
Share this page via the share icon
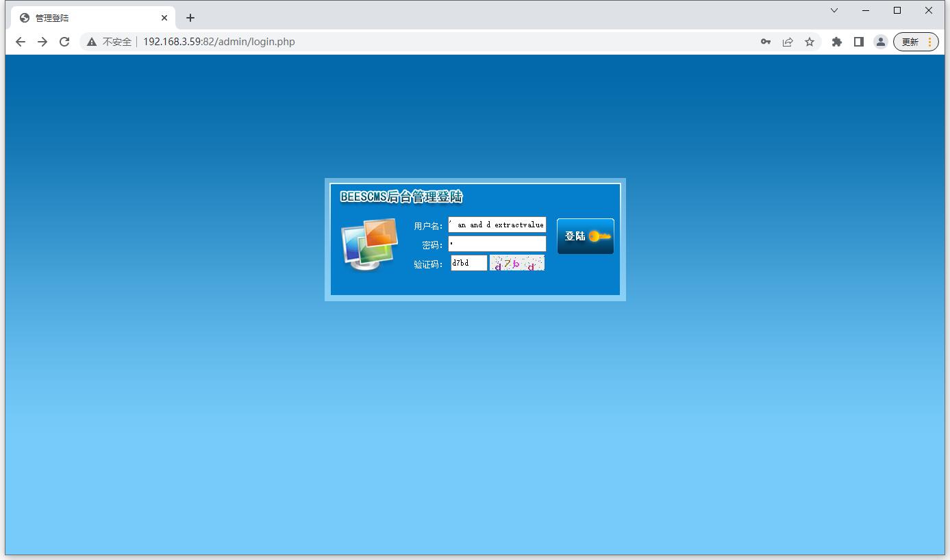pos(788,42)
